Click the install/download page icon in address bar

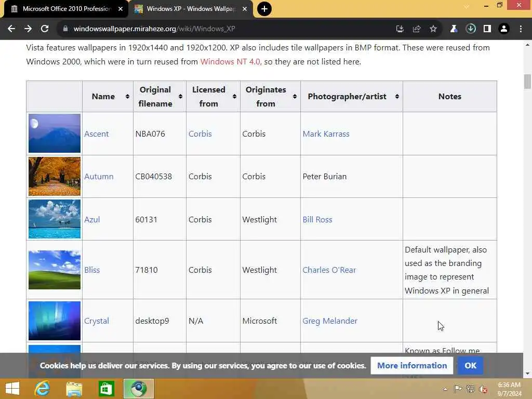[x=400, y=29]
